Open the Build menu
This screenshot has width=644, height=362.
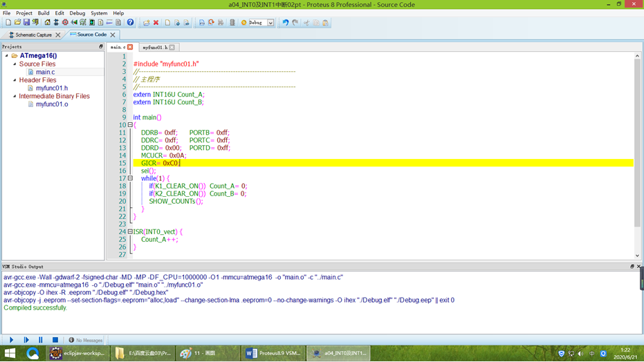pyautogui.click(x=43, y=13)
